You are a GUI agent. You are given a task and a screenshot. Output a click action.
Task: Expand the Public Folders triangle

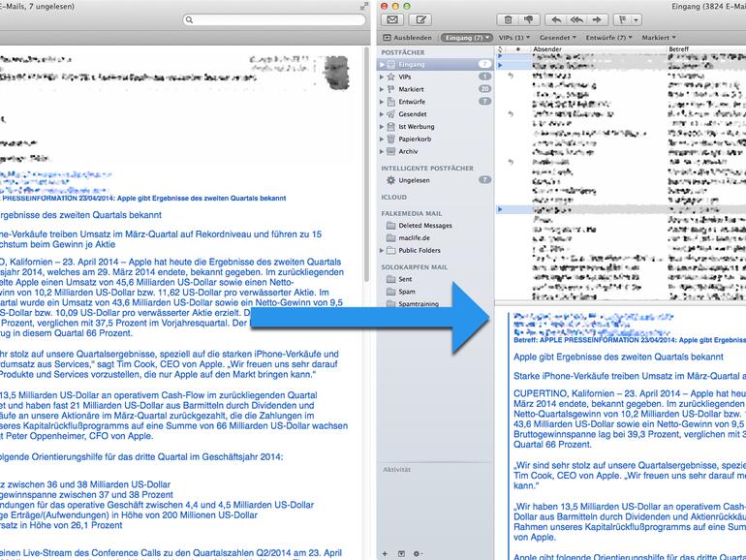[x=382, y=250]
